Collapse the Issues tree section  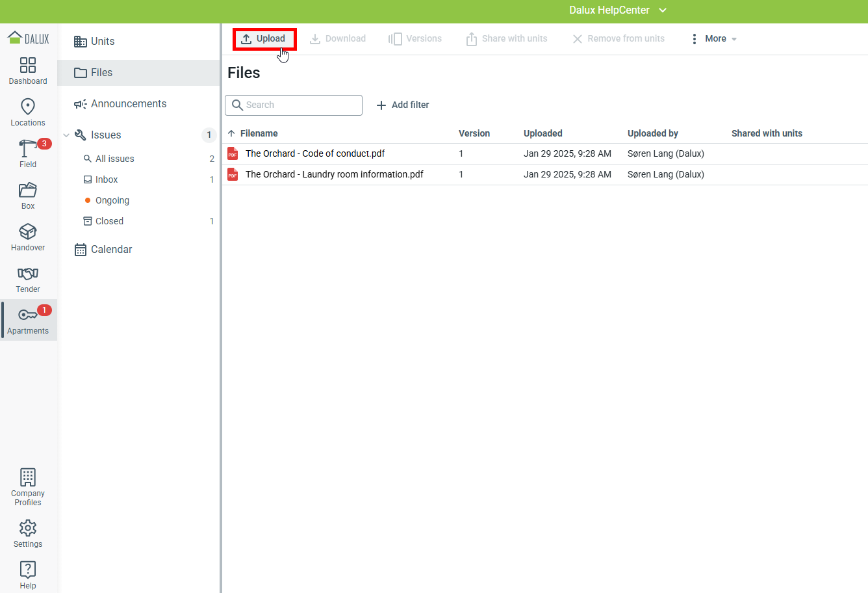coord(66,135)
